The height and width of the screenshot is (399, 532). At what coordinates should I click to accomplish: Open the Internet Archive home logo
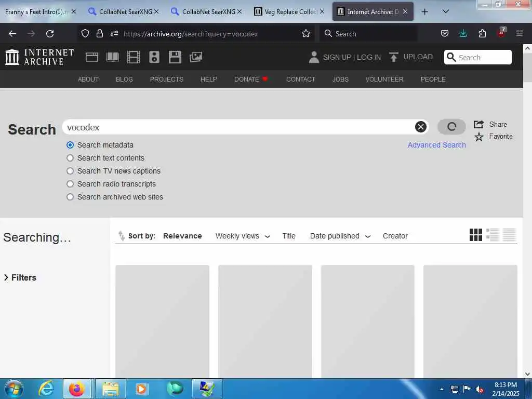point(39,57)
